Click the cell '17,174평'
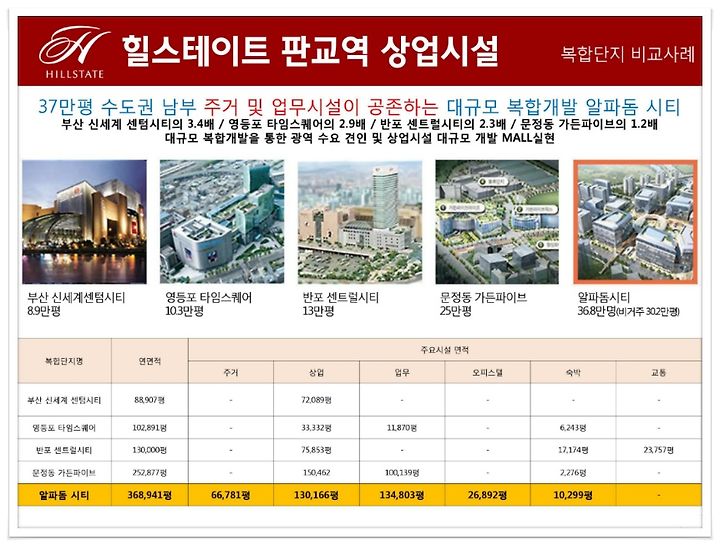The image size is (720, 545). (x=573, y=450)
